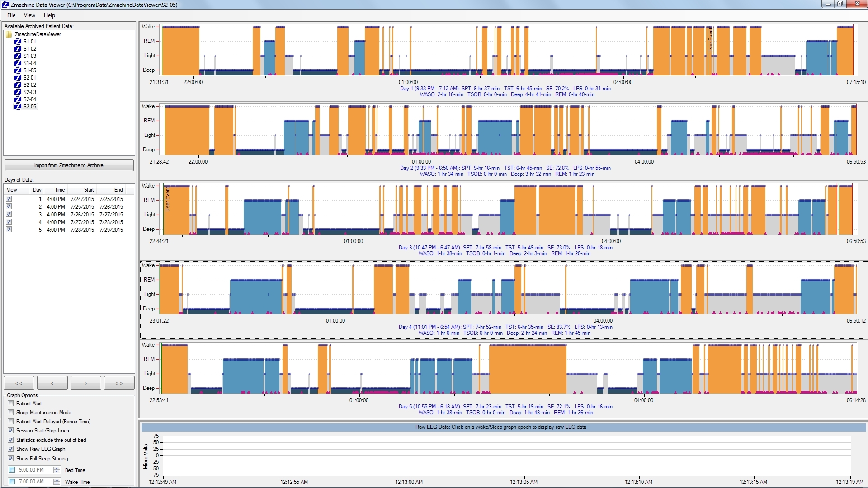
Task: Open the S1-01 patient data icon
Action: point(18,42)
